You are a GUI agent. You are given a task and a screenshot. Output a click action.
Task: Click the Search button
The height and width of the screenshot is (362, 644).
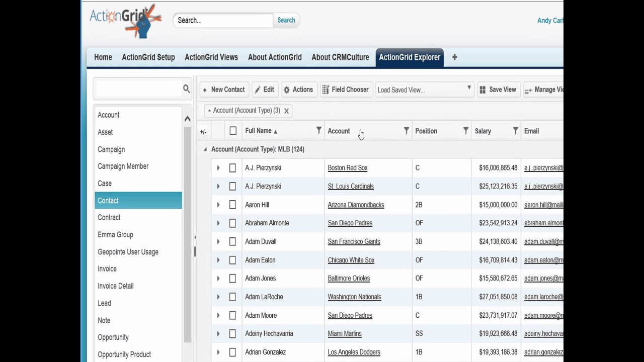tap(286, 20)
